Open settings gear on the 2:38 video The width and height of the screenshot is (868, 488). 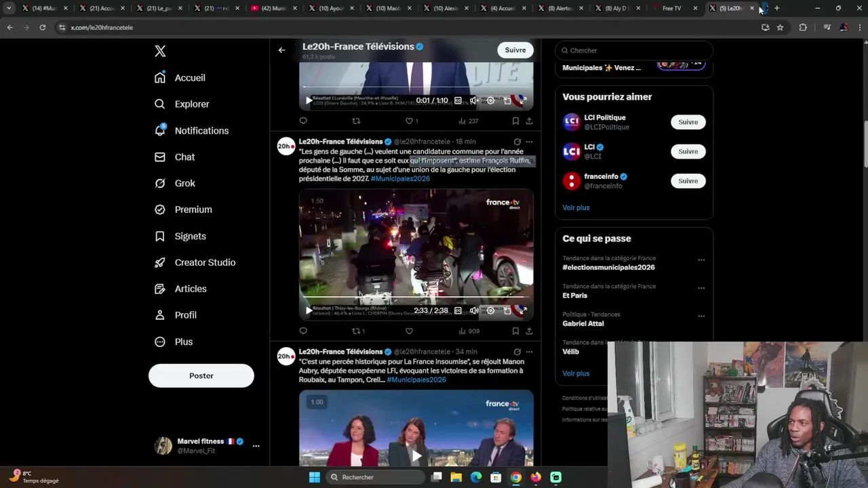[490, 310]
